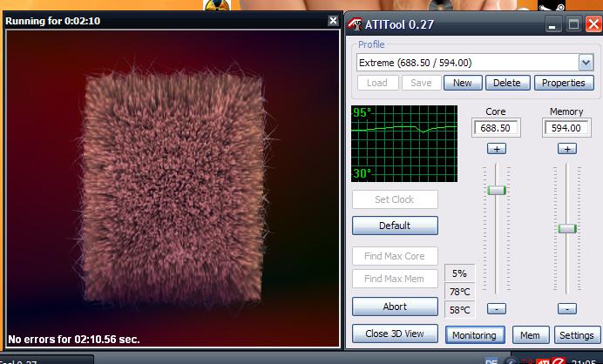The height and width of the screenshot is (364, 603).
Task: Click the grayed Load profile button
Action: (x=377, y=83)
